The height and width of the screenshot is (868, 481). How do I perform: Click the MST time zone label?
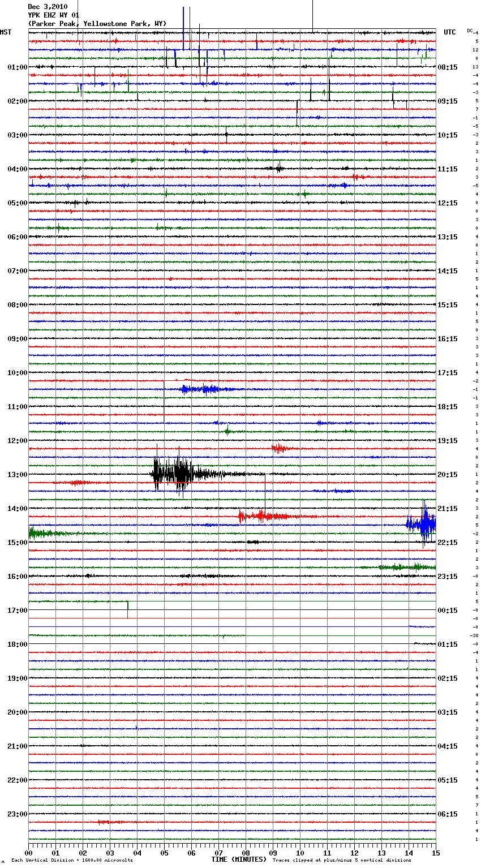[x=6, y=32]
